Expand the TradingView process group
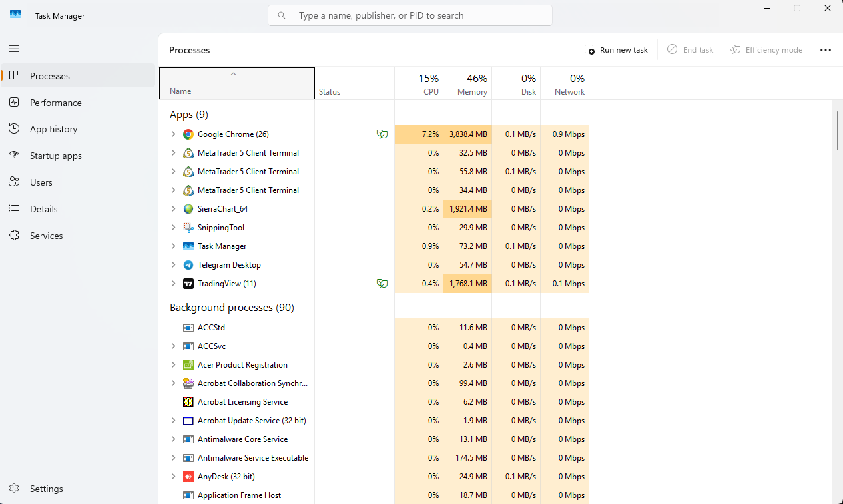 click(173, 284)
